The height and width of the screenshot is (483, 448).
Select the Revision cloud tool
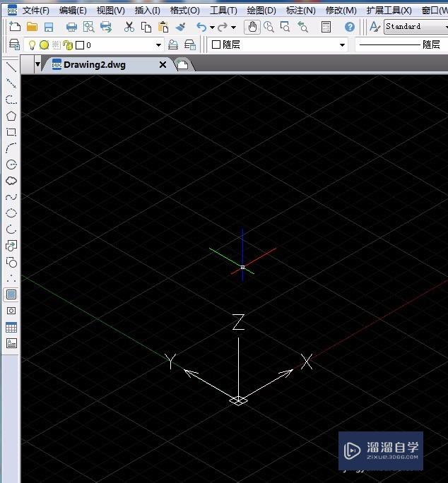[11, 181]
